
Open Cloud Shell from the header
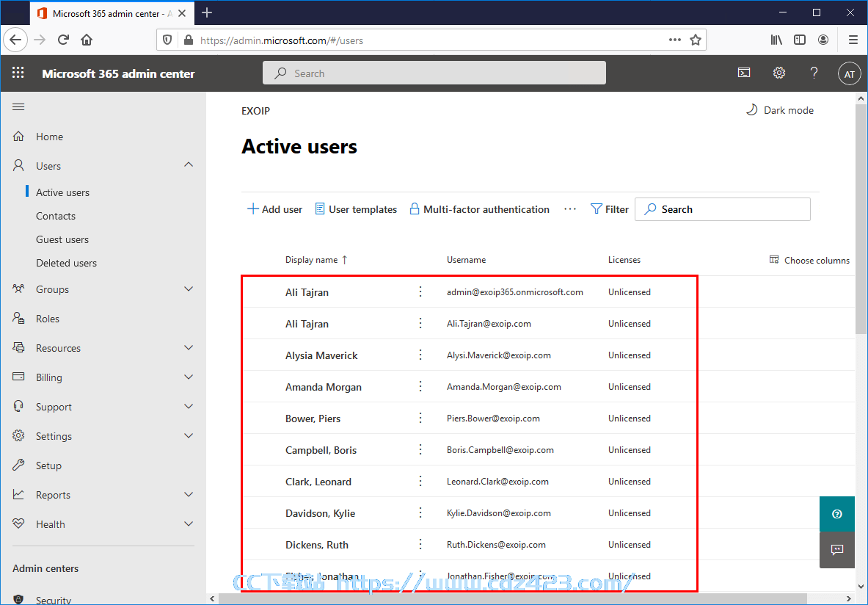tap(744, 73)
